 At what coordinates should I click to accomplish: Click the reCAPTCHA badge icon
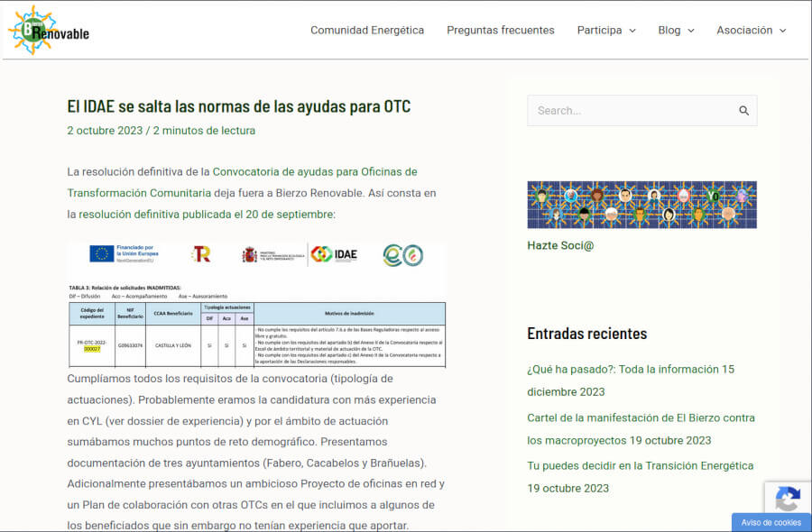coord(787,499)
